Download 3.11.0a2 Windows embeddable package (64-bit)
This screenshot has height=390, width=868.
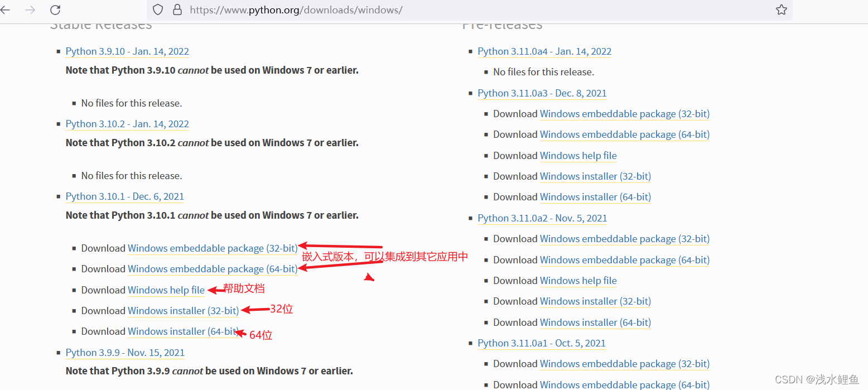(625, 260)
